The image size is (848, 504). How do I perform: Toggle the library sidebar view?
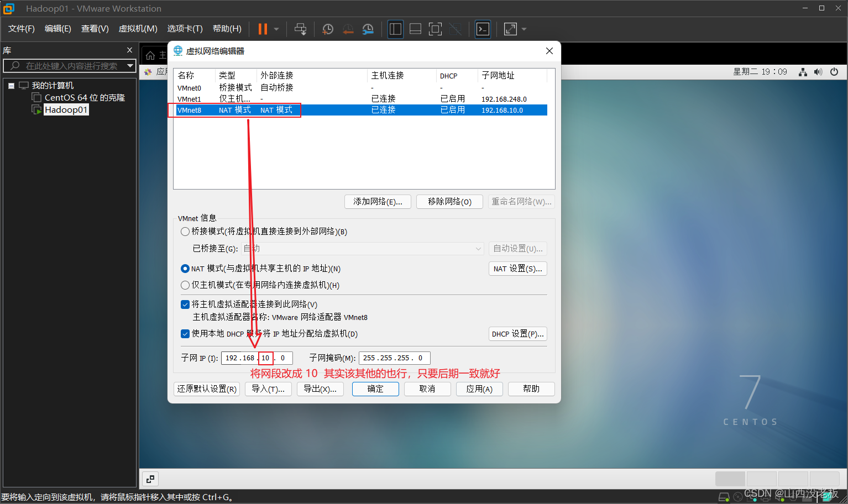click(x=395, y=29)
